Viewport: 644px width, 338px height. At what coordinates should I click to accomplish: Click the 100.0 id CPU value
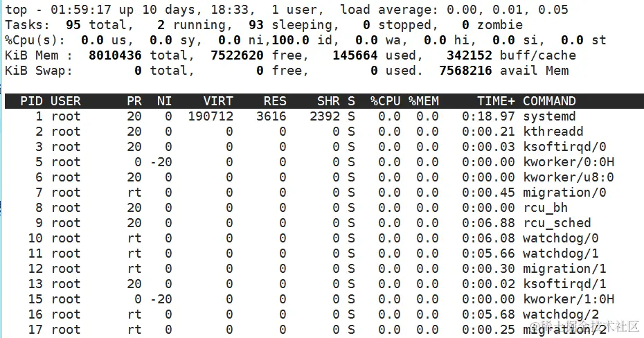coord(290,40)
